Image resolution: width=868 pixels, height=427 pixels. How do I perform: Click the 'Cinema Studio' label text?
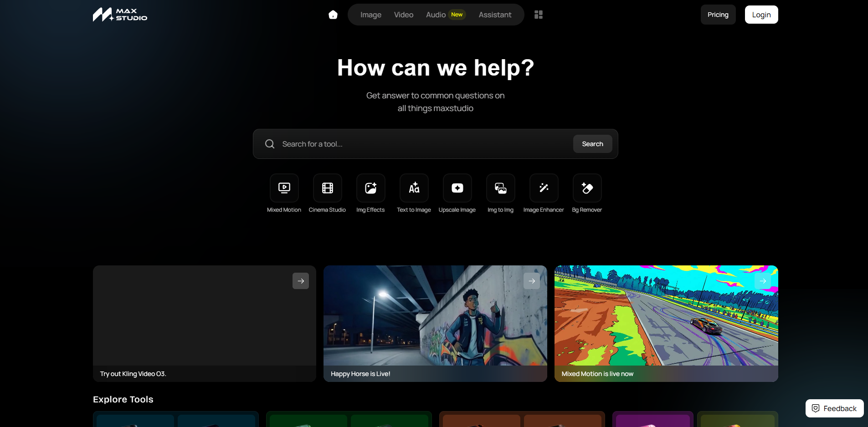[x=327, y=210]
